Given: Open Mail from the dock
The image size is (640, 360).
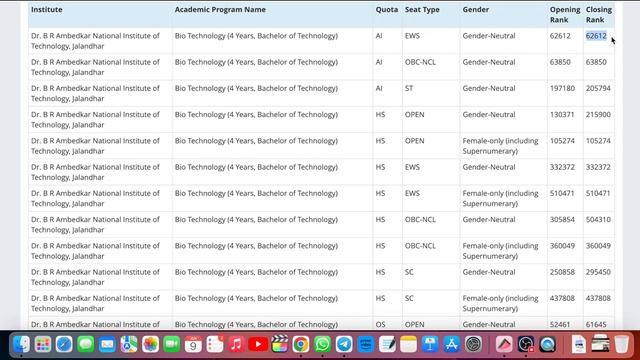Looking at the screenshot, I should click(x=107, y=344).
